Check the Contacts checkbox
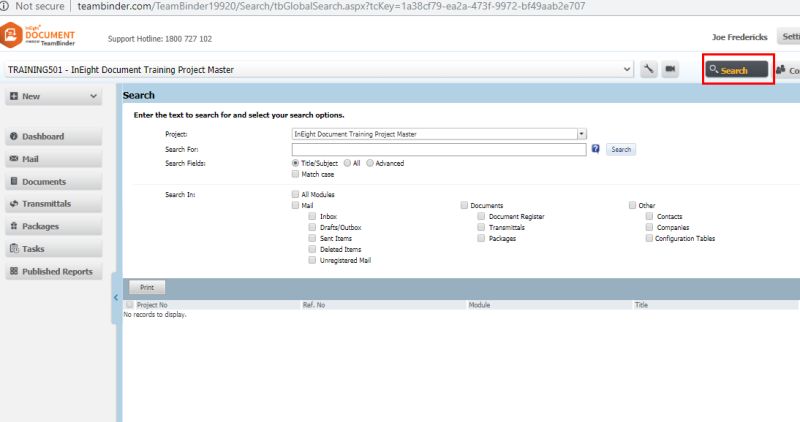Image resolution: width=800 pixels, height=422 pixels. point(649,216)
